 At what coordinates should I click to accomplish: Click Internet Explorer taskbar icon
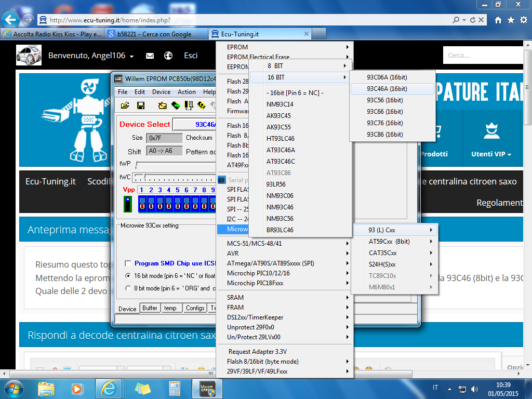point(108,389)
